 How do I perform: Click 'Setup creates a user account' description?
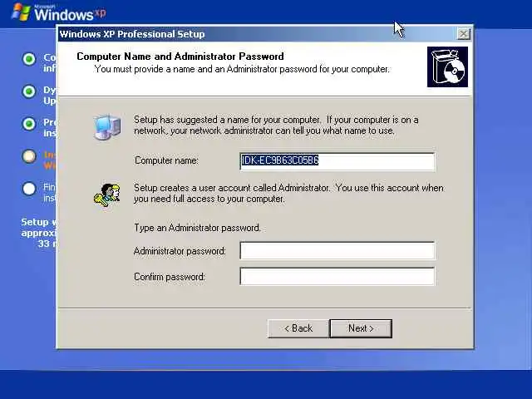click(x=288, y=193)
